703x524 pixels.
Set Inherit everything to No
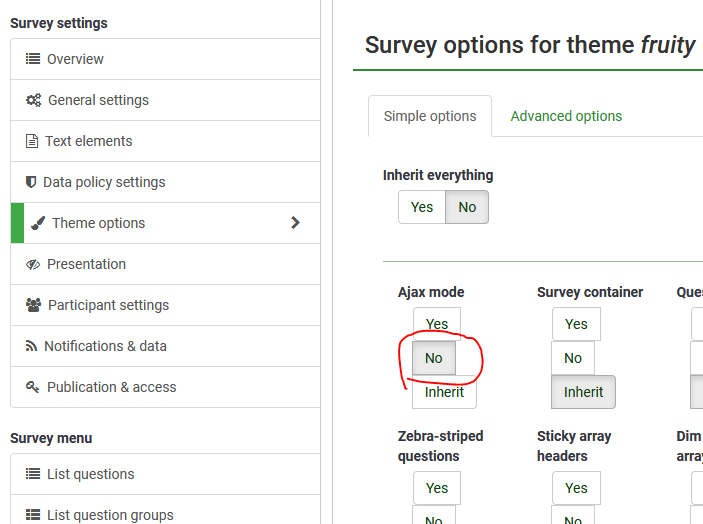(467, 207)
